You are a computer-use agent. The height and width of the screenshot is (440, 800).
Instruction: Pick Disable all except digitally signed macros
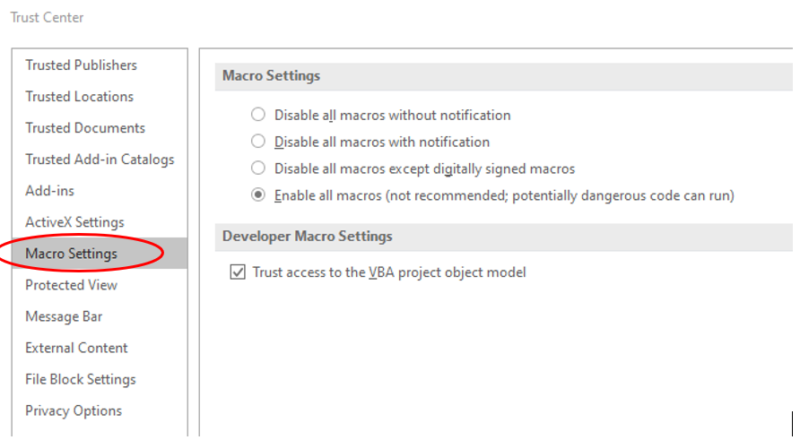(x=259, y=169)
